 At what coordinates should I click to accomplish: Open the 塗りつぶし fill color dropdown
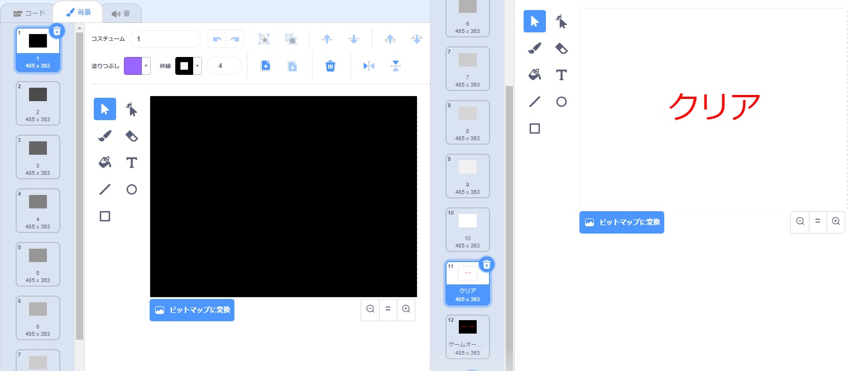(146, 66)
